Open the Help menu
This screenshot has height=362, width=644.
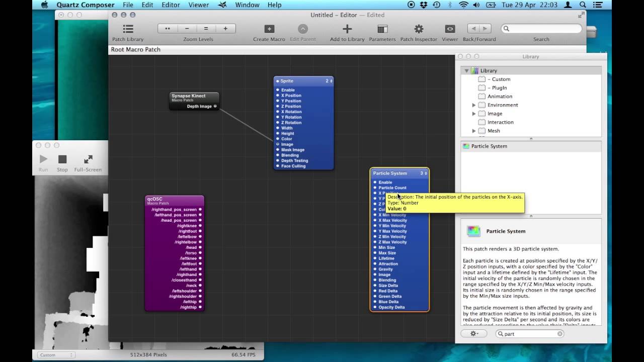(x=274, y=5)
